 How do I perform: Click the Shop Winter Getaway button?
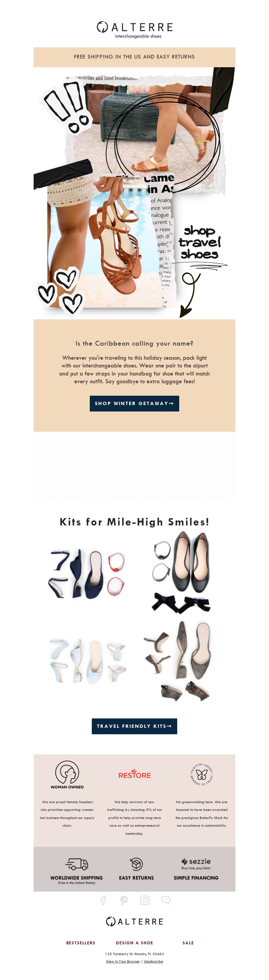[x=134, y=404]
